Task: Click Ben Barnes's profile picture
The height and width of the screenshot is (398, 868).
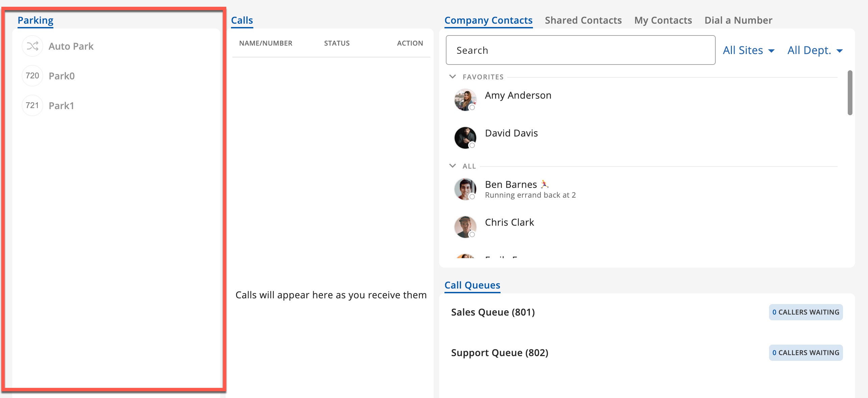Action: click(465, 189)
